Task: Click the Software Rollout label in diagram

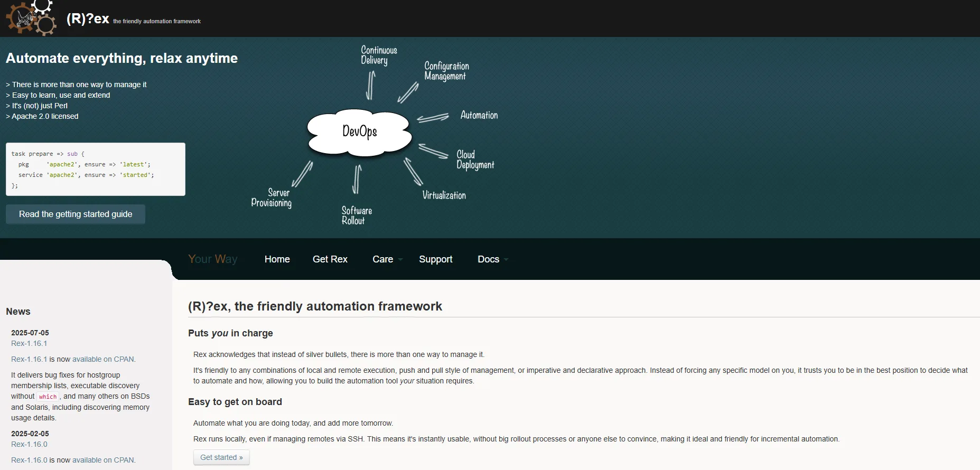Action: pos(357,215)
